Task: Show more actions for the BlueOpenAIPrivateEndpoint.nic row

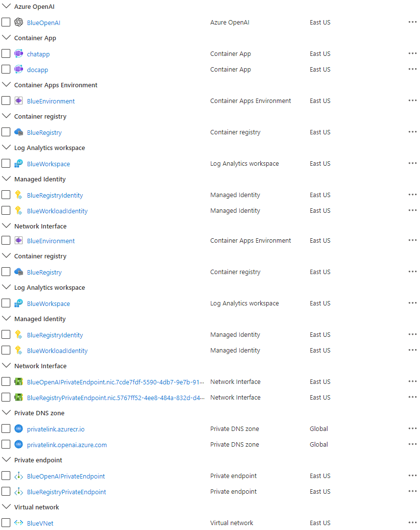Action: [x=412, y=381]
